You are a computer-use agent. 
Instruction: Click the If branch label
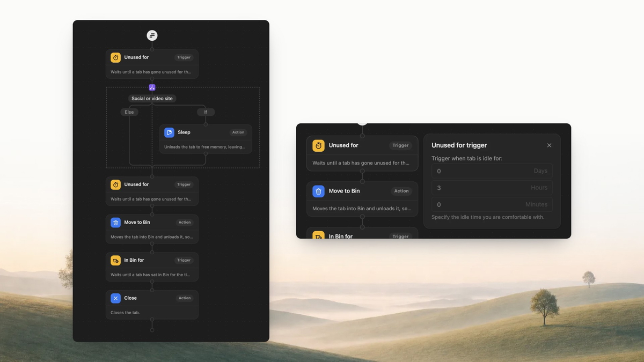coord(206,112)
